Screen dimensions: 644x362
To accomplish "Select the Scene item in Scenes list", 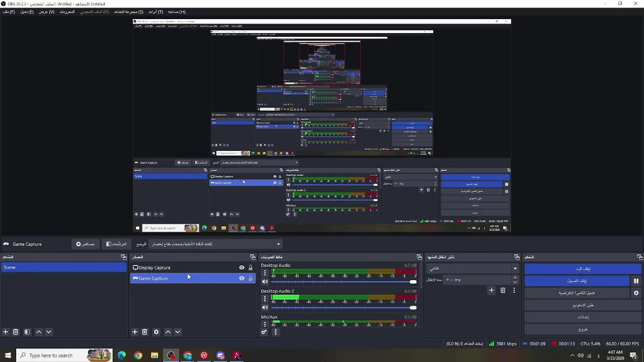I will [63, 267].
